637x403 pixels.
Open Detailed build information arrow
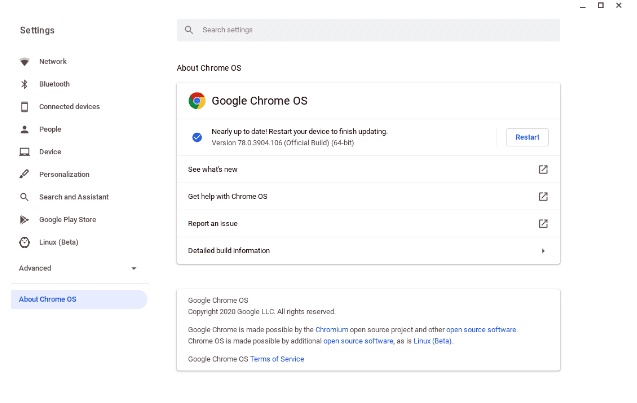pos(543,251)
